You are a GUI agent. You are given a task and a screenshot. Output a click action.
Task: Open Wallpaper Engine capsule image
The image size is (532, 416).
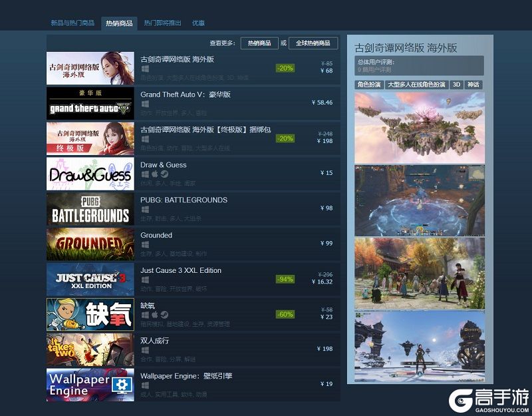90,385
